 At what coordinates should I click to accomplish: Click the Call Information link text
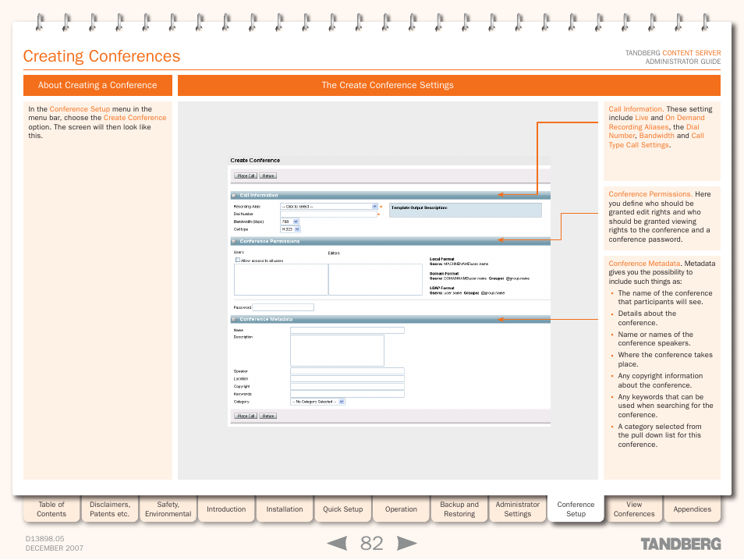pos(636,109)
